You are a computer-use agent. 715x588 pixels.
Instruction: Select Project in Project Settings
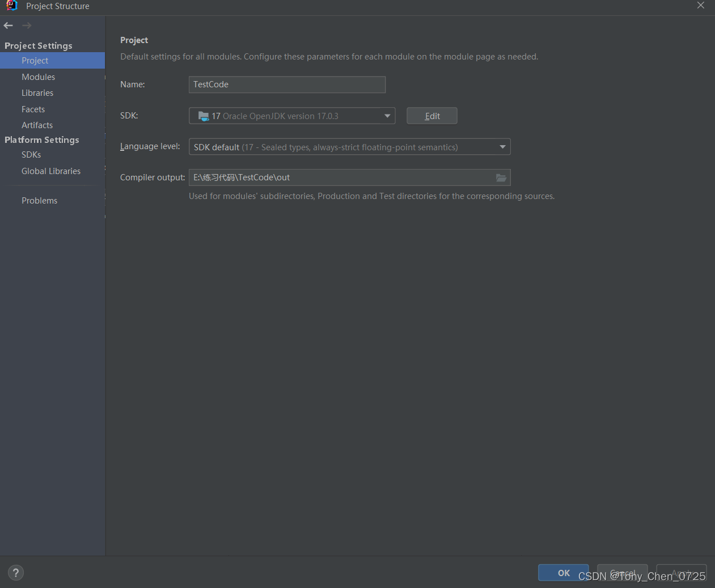click(52, 61)
